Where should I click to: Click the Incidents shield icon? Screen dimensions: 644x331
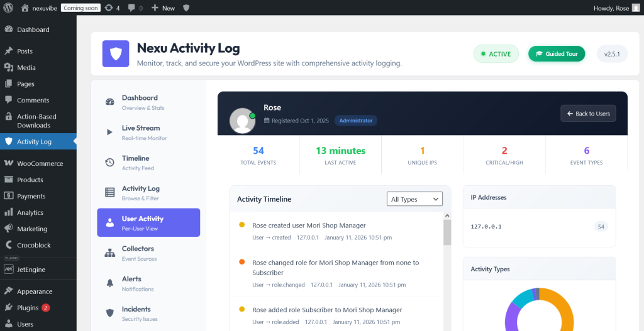pos(109,313)
